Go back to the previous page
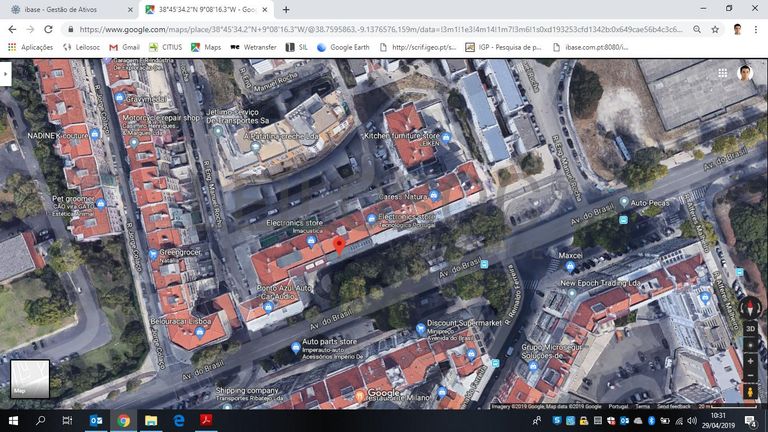The image size is (768, 432). pos(12,29)
